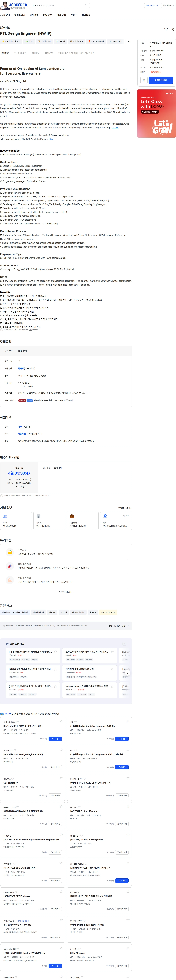Click the 반도체엔지니어 related tag
This screenshot has width=176, height=980.
38,613
